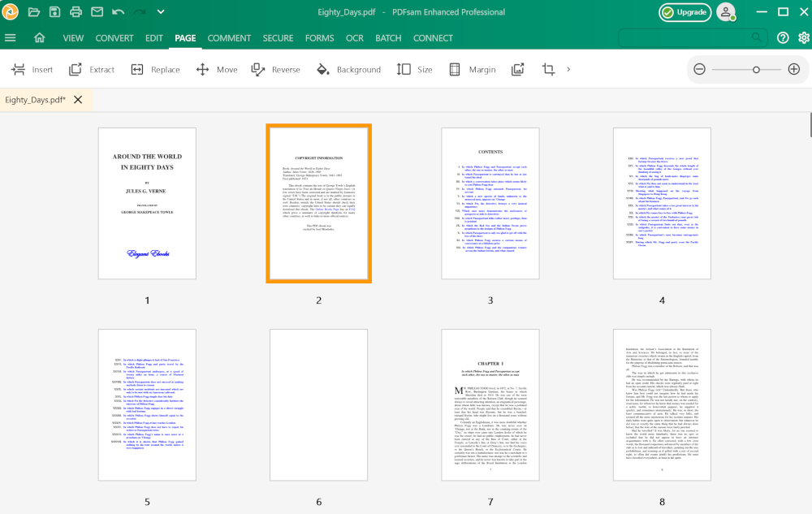The height and width of the screenshot is (514, 812).
Task: Switch to the OCR tab
Action: coord(355,38)
